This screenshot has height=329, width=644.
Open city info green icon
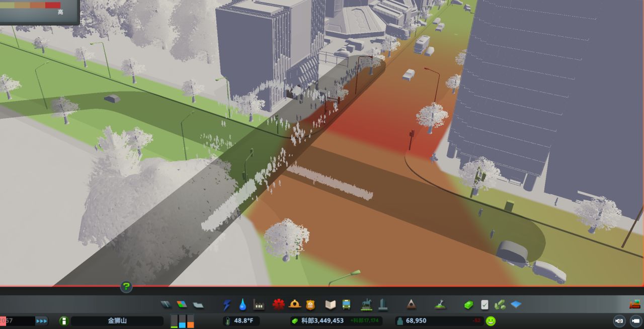tap(64, 320)
